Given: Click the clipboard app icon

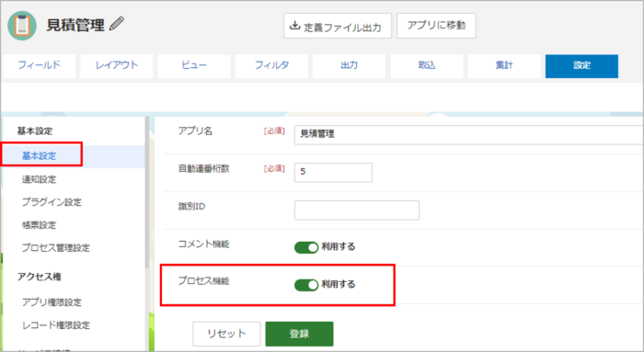Looking at the screenshot, I should click(22, 26).
